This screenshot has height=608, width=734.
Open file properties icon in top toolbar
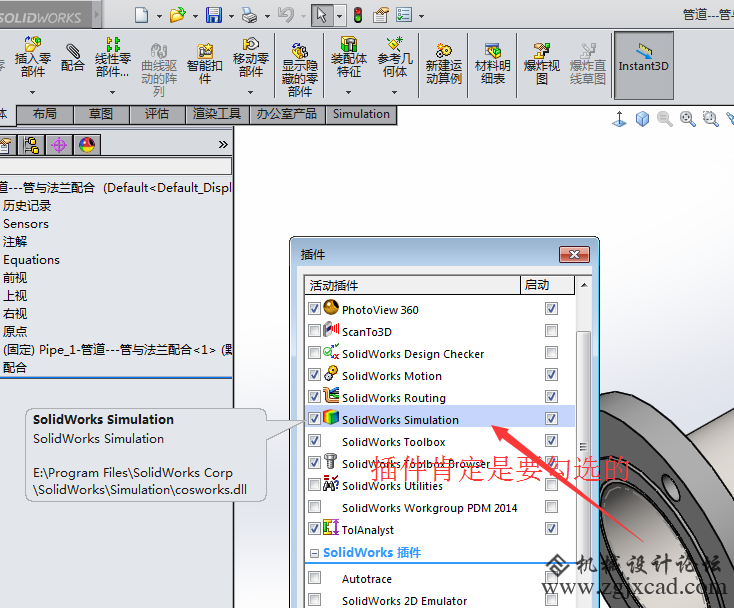381,15
